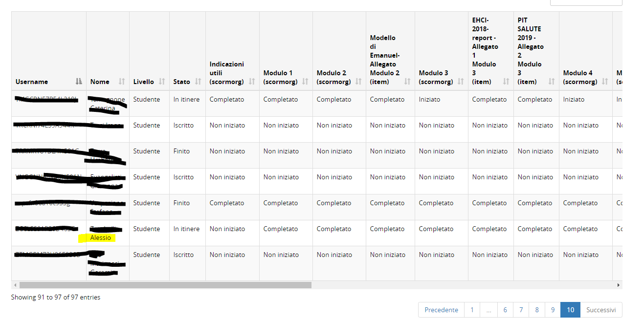This screenshot has width=644, height=321.
Task: Click Stato column sort arrows
Action: [198, 82]
